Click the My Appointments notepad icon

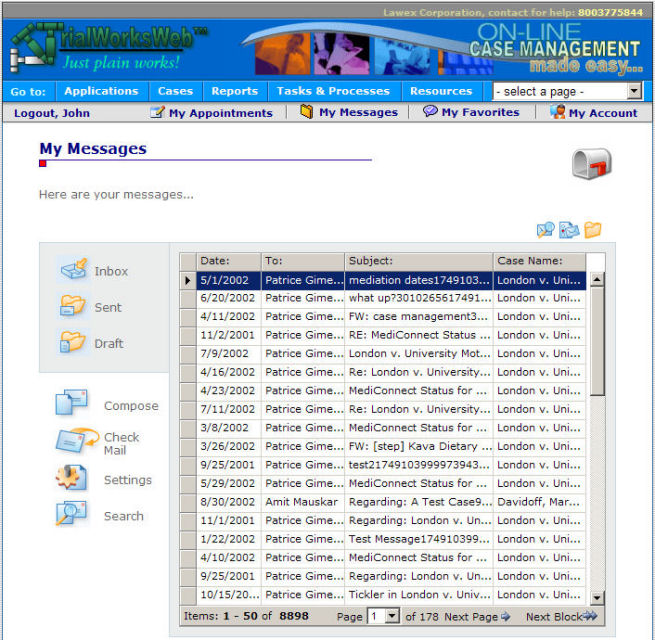pyautogui.click(x=157, y=112)
